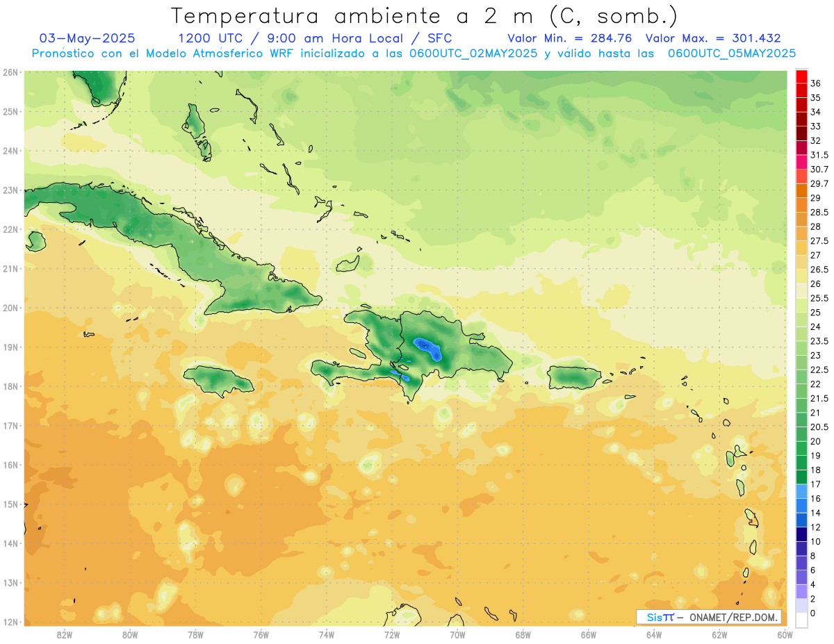834x644 pixels.
Task: Click the "15N" latitude axis label
Action: [10, 504]
